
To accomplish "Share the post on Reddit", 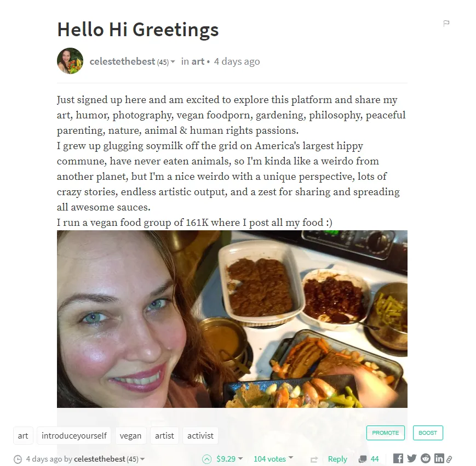I will pos(426,458).
